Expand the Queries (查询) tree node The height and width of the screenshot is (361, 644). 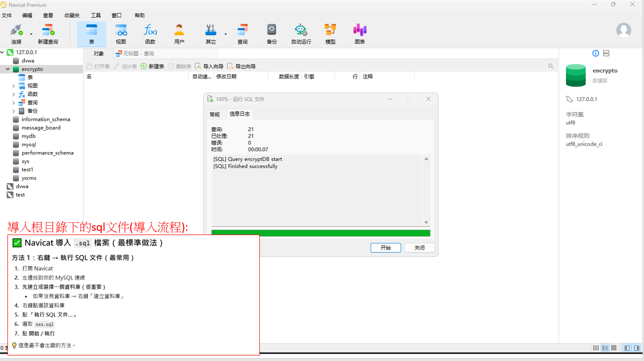click(x=14, y=103)
